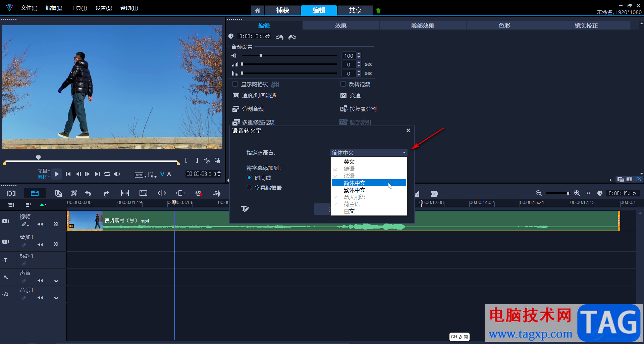Open the Settings menu
The image size is (644, 344).
[x=104, y=8]
